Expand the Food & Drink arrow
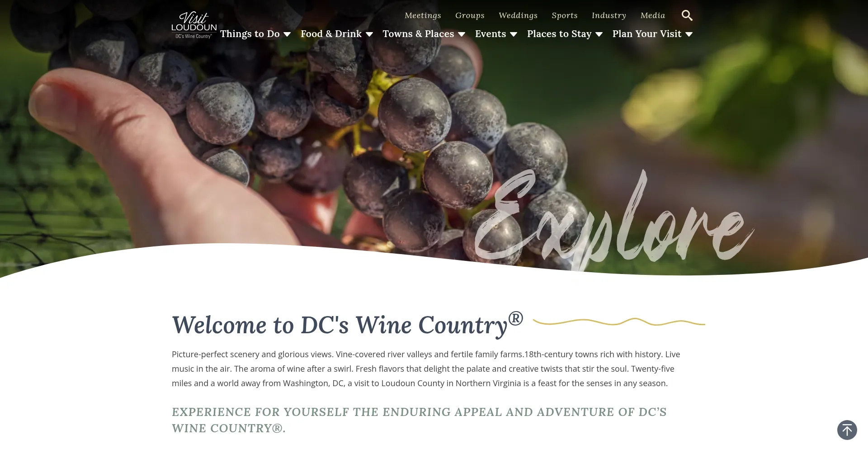Screen dimensions: 868x449 (x=369, y=34)
